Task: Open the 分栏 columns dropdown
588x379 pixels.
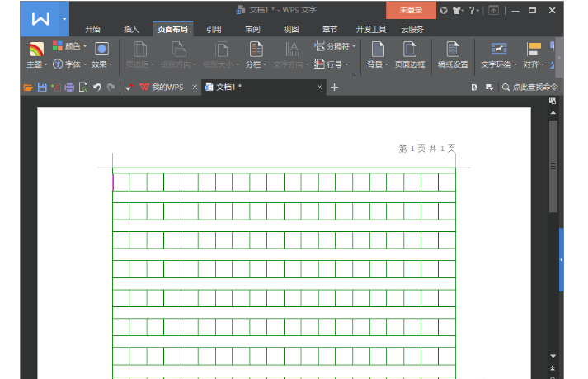Action: pyautogui.click(x=256, y=54)
